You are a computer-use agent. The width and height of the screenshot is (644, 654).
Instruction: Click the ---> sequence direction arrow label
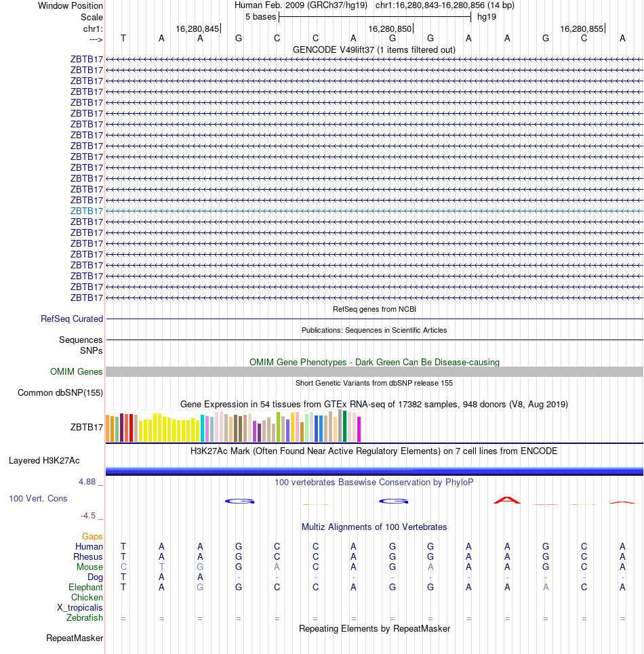96,39
